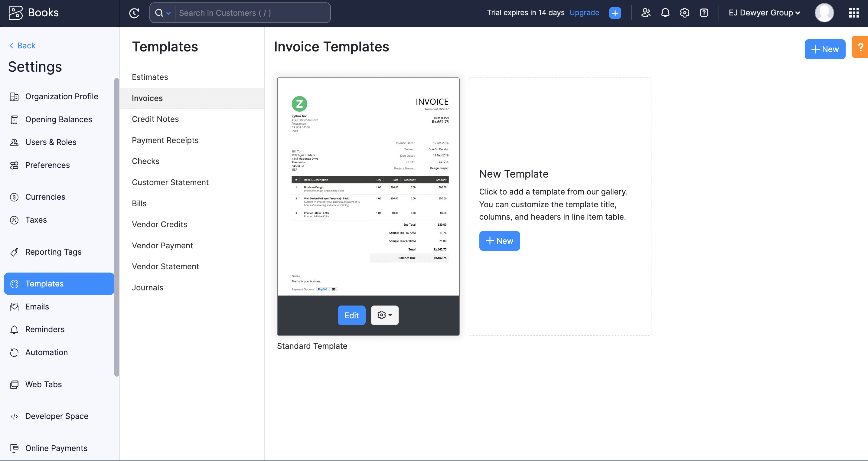Open the help question mark icon
This screenshot has width=868, height=461.
[x=704, y=13]
